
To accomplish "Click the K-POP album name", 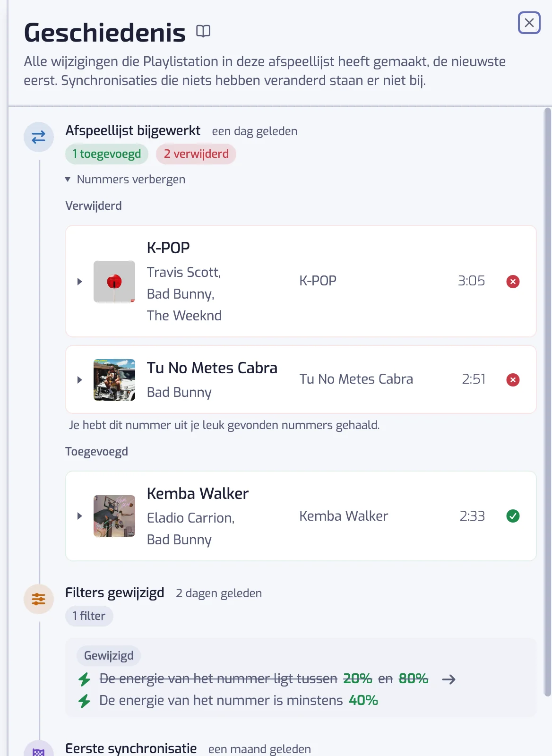I will 318,281.
